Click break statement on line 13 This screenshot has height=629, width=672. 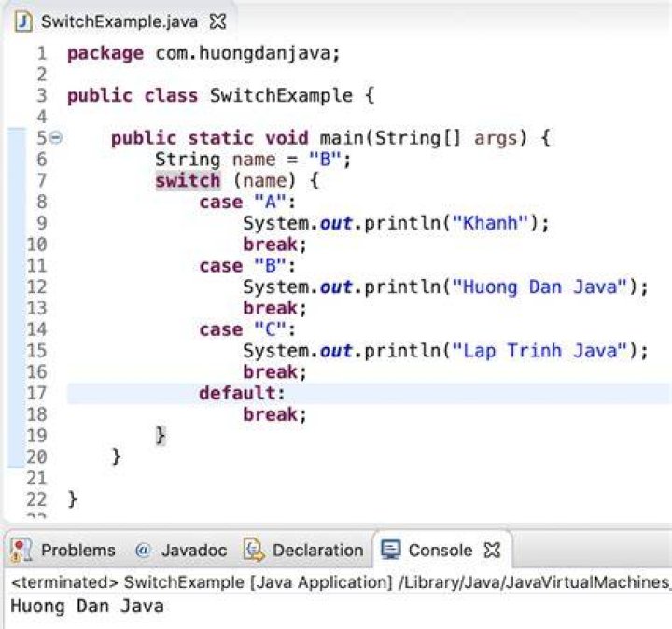(274, 309)
